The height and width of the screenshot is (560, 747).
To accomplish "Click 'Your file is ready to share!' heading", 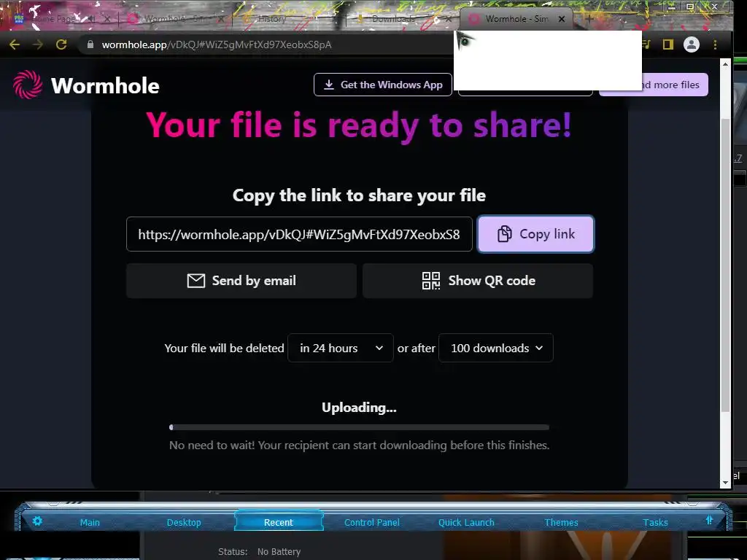I will 359,125.
